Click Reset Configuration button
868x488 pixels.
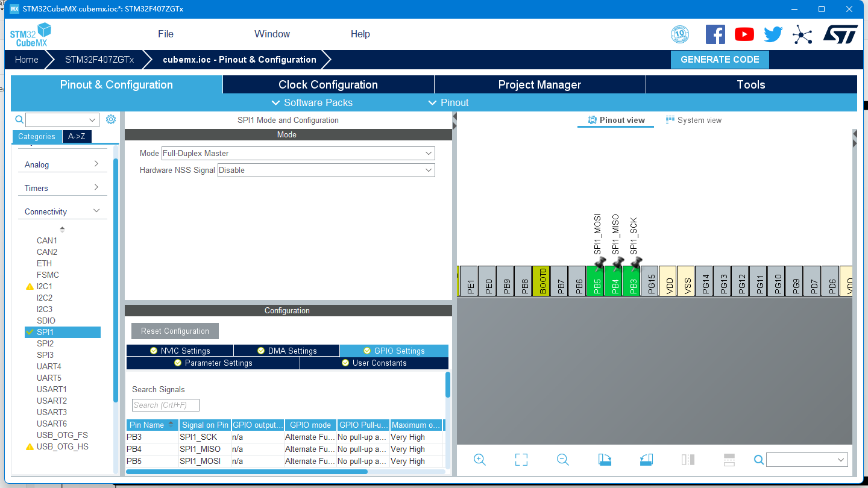[175, 331]
